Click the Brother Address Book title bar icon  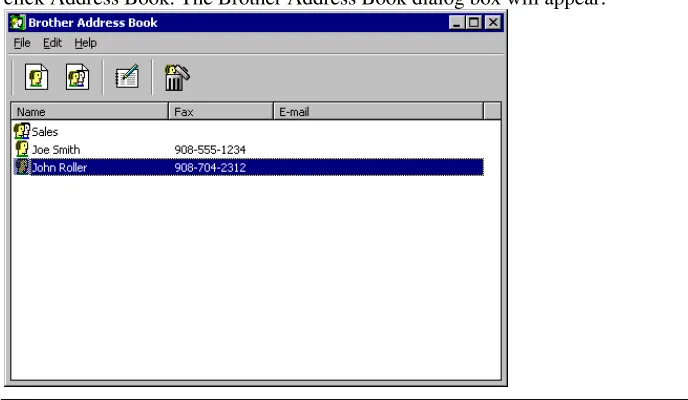coord(18,22)
